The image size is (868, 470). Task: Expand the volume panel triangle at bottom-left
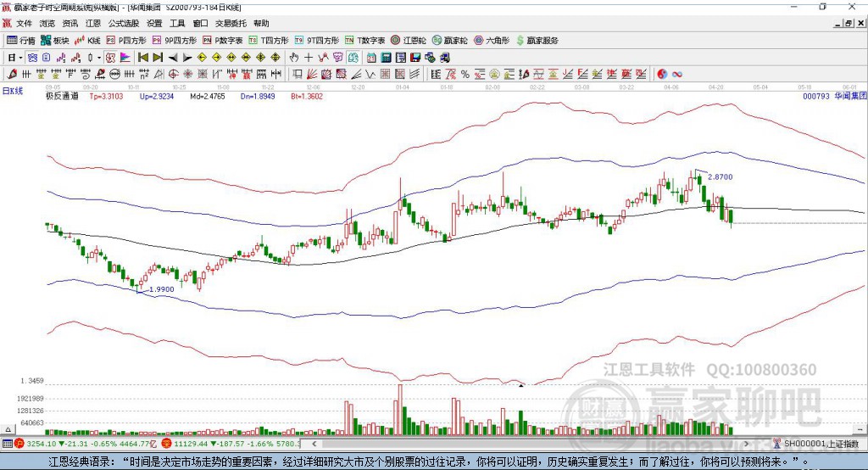coord(8,429)
